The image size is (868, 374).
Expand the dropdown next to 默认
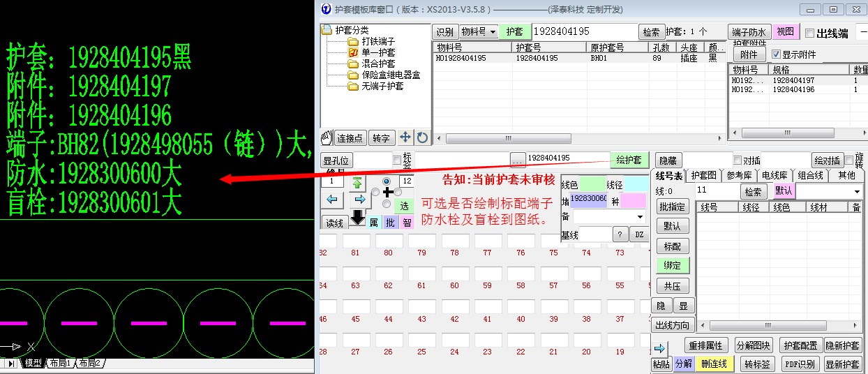[x=856, y=191]
